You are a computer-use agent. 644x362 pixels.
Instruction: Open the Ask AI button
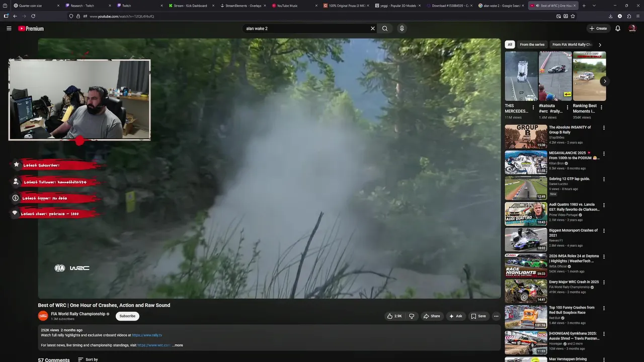pyautogui.click(x=456, y=316)
